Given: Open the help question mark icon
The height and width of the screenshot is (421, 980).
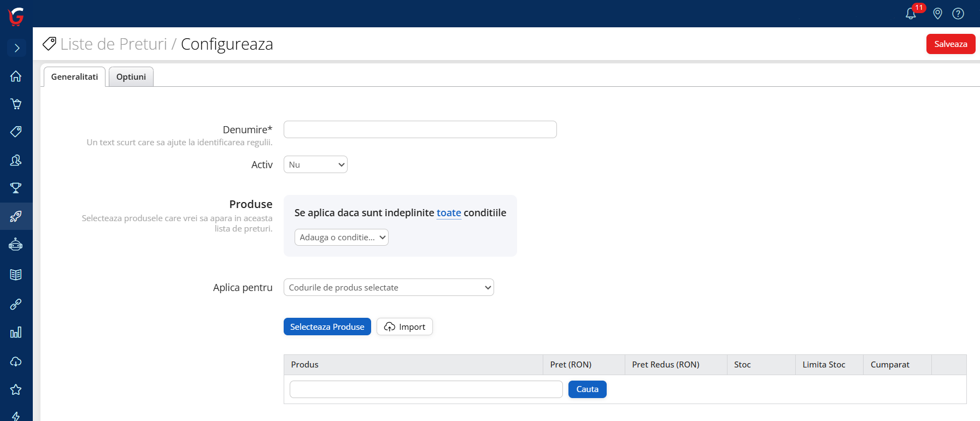Looking at the screenshot, I should 958,14.
